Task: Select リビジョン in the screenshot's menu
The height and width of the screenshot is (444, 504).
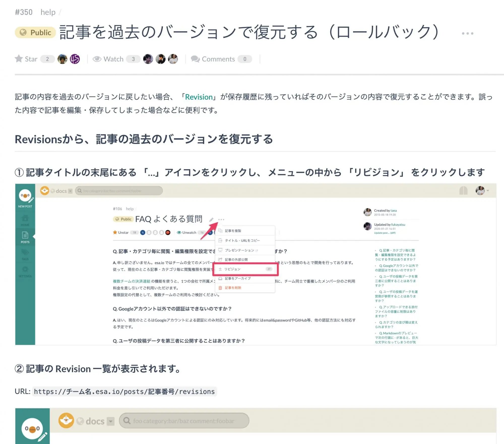Action: tap(245, 269)
